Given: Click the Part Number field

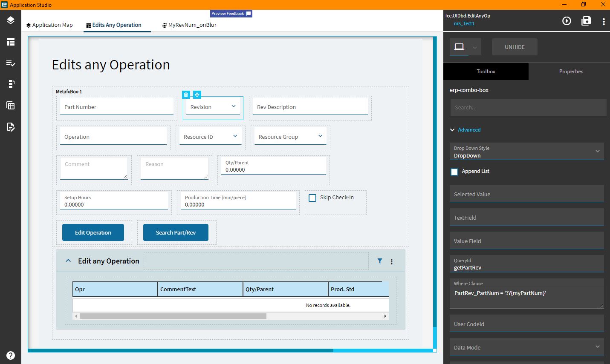Looking at the screenshot, I should (x=117, y=106).
